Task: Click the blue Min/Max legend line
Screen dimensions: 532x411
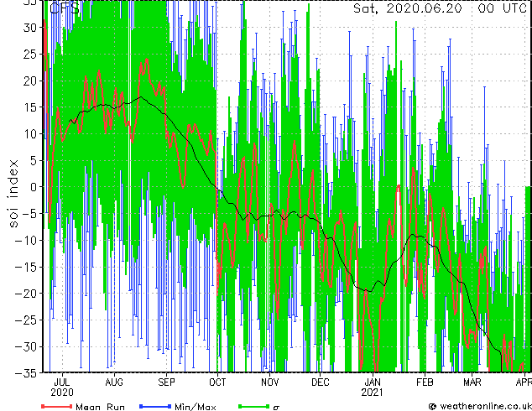Action: pyautogui.click(x=155, y=406)
